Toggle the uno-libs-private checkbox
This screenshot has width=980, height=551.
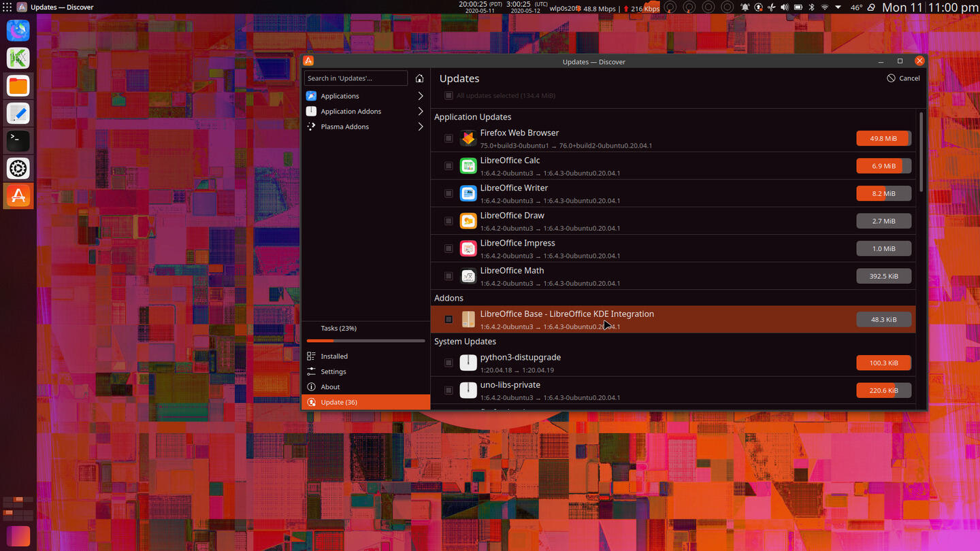coord(448,390)
